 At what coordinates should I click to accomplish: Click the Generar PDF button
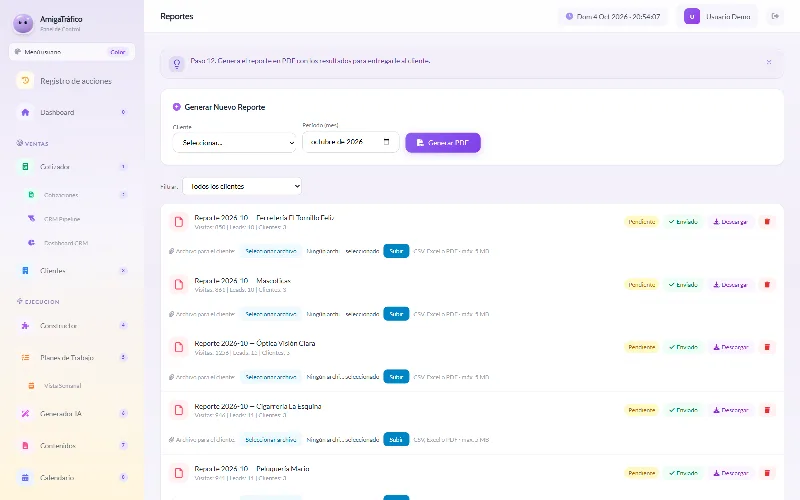[443, 143]
